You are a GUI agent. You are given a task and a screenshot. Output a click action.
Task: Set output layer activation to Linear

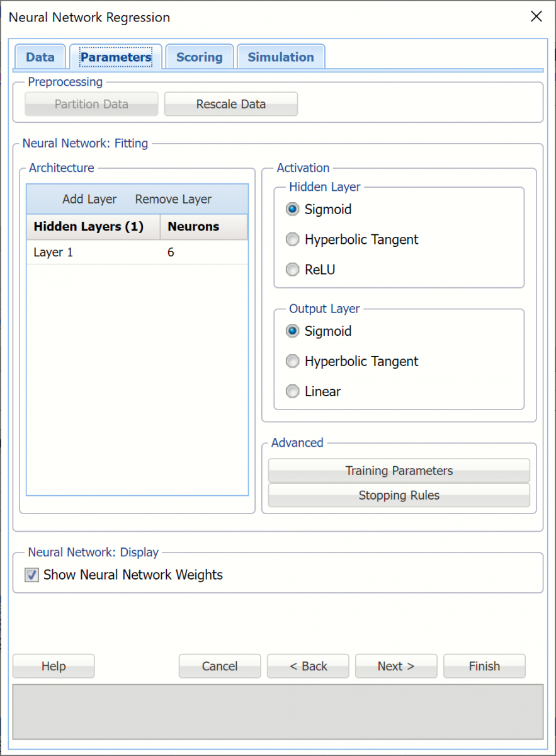click(x=292, y=391)
